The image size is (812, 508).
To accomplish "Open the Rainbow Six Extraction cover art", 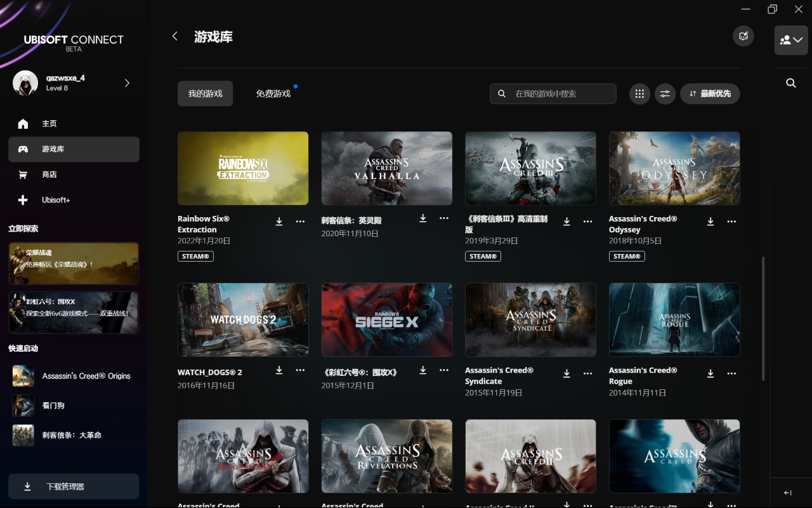I will point(243,168).
